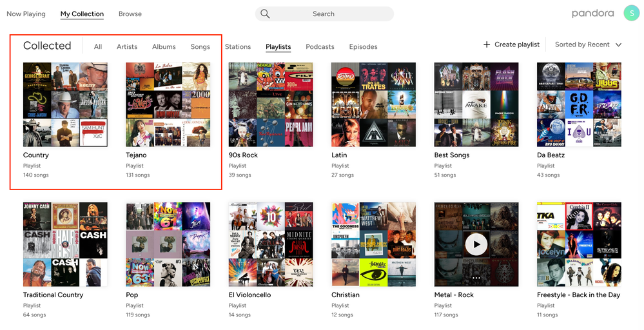The width and height of the screenshot is (644, 330).
Task: Click the '51 songs' count text
Action: pyautogui.click(x=445, y=175)
